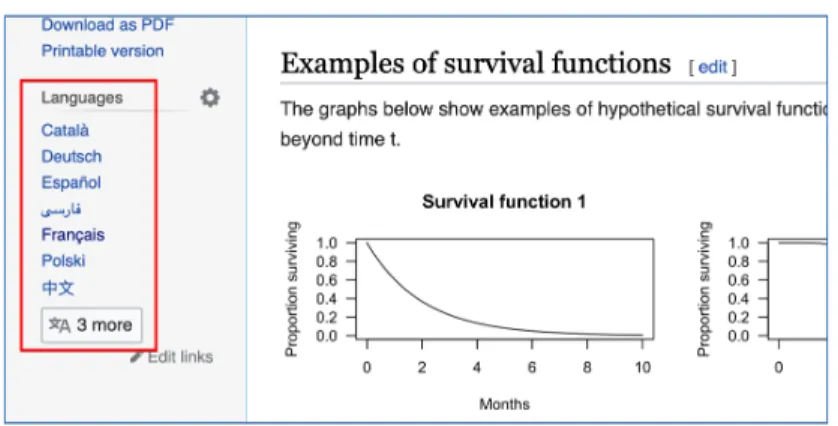Click the paragraph text starting 'The graphs below'

(x=553, y=124)
